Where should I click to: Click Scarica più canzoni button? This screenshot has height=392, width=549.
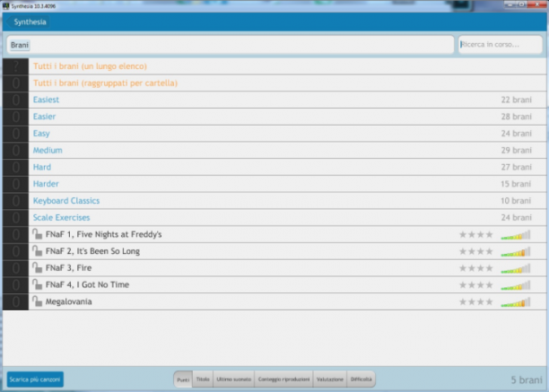tap(35, 379)
